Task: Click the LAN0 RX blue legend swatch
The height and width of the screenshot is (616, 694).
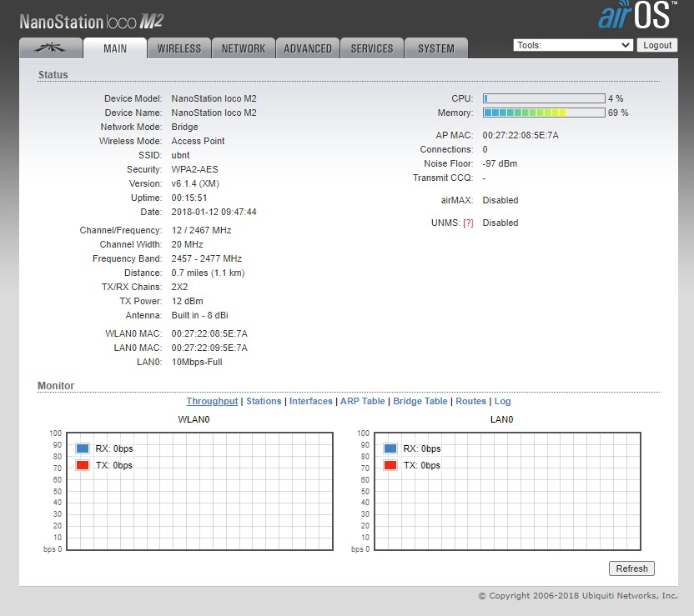Action: click(x=390, y=448)
